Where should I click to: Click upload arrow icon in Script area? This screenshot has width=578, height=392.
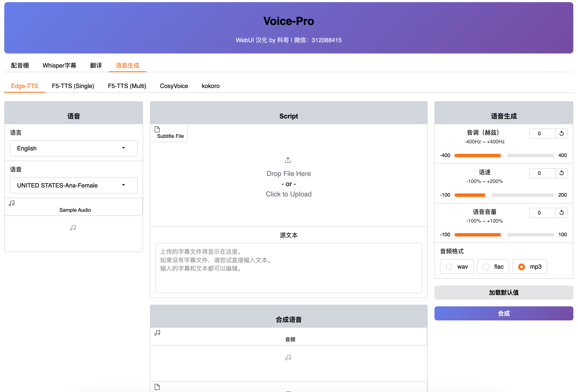288,160
